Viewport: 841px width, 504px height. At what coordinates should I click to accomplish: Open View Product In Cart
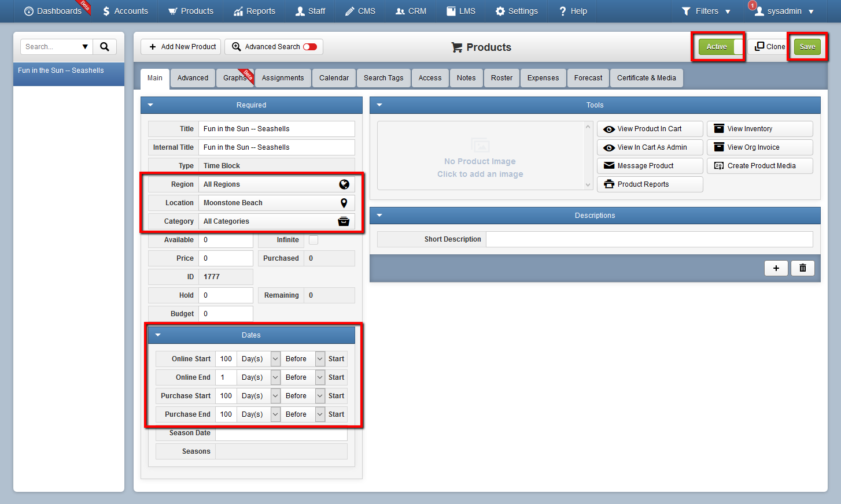(650, 129)
